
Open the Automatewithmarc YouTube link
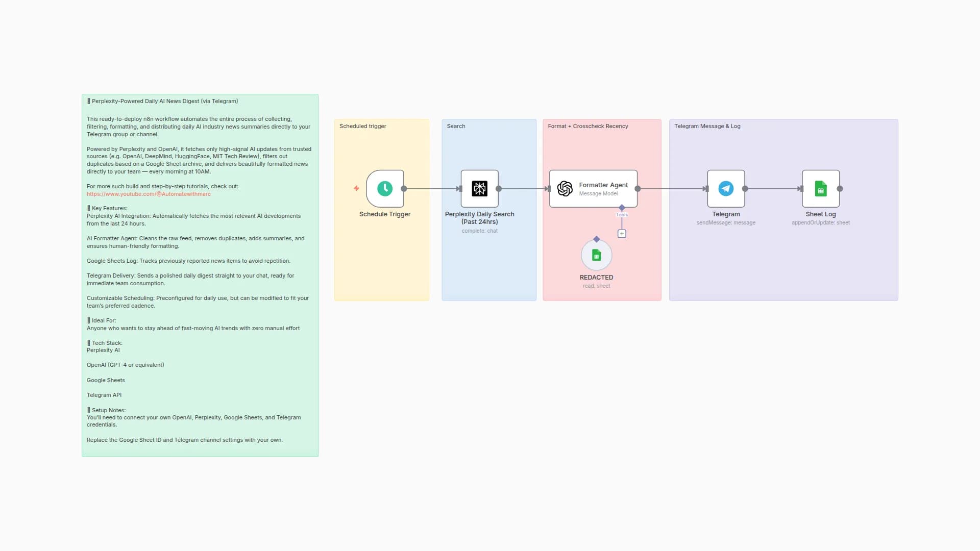149,194
